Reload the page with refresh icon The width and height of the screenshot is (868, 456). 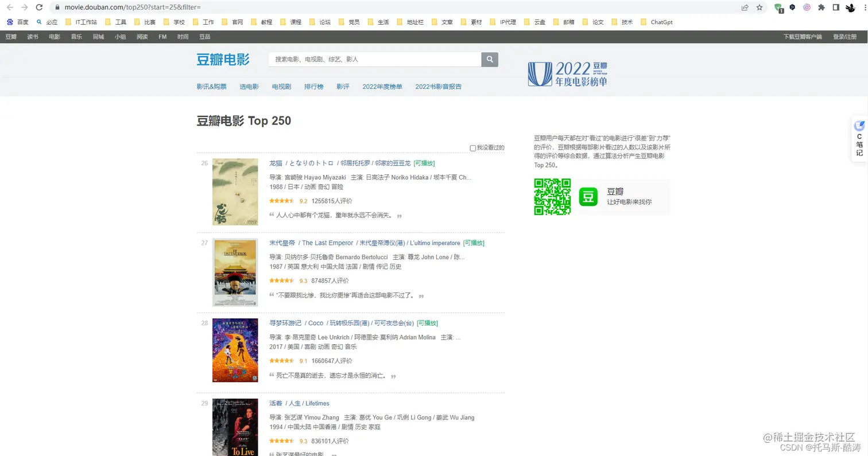pos(39,7)
